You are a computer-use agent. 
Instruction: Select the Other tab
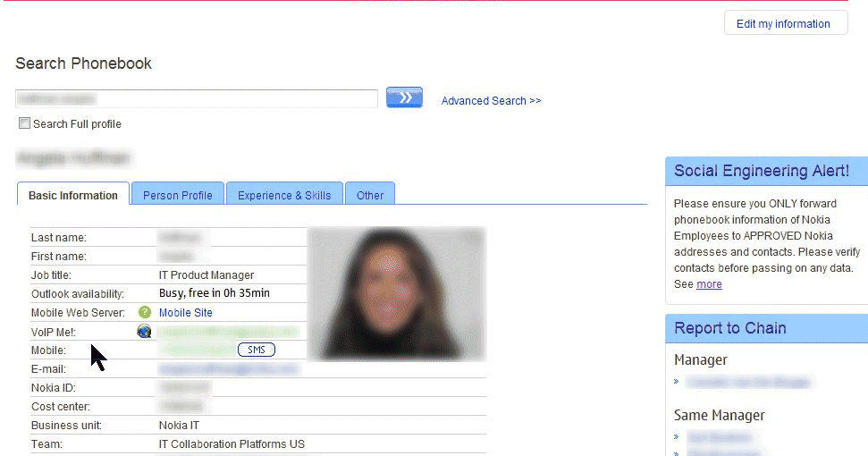click(370, 195)
